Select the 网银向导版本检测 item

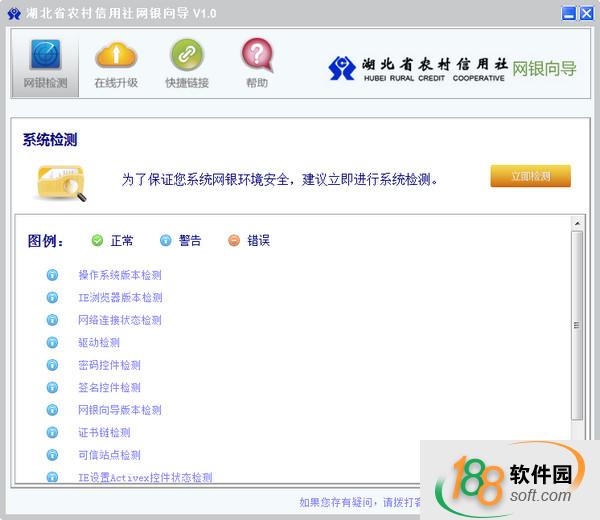[x=120, y=410]
